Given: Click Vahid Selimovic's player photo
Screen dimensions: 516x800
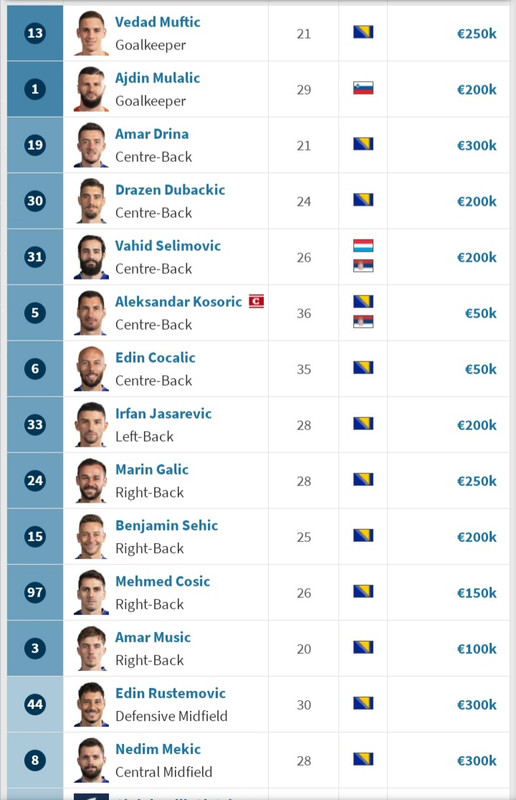Looking at the screenshot, I should coord(91,257).
